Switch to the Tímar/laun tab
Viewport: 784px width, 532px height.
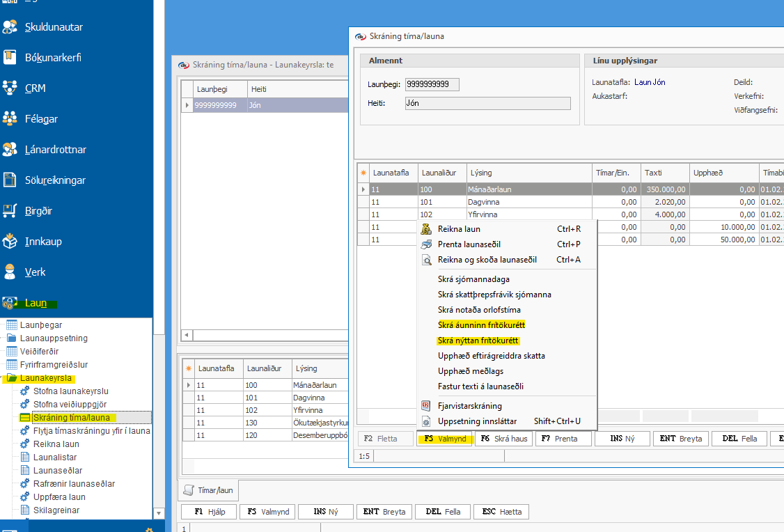(209, 490)
